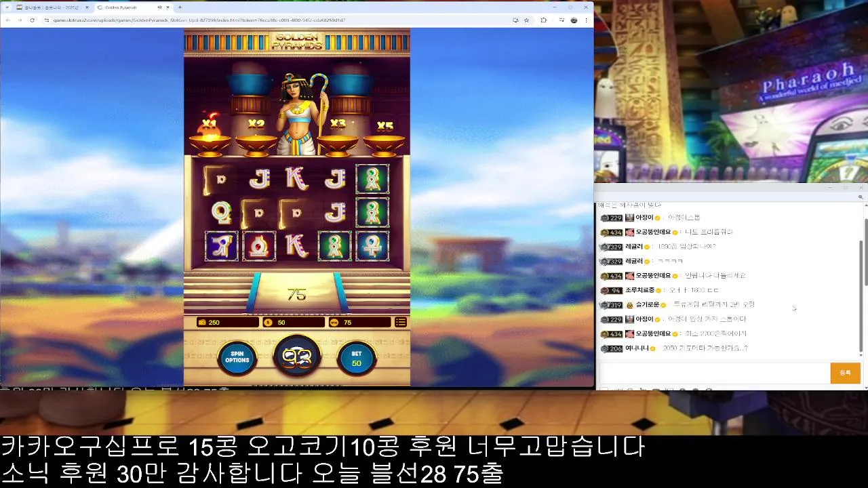Reload the slot game page
This screenshot has width=868, height=488.
click(x=32, y=20)
